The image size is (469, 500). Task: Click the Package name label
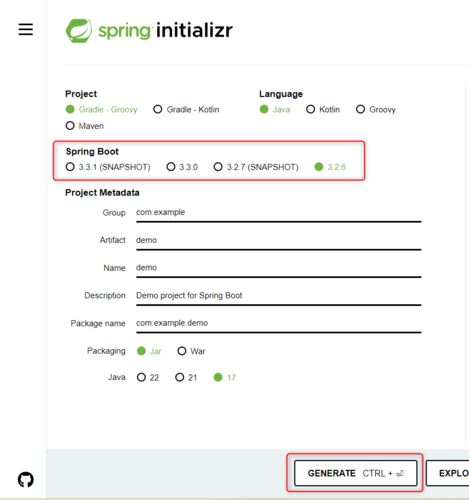(x=98, y=323)
